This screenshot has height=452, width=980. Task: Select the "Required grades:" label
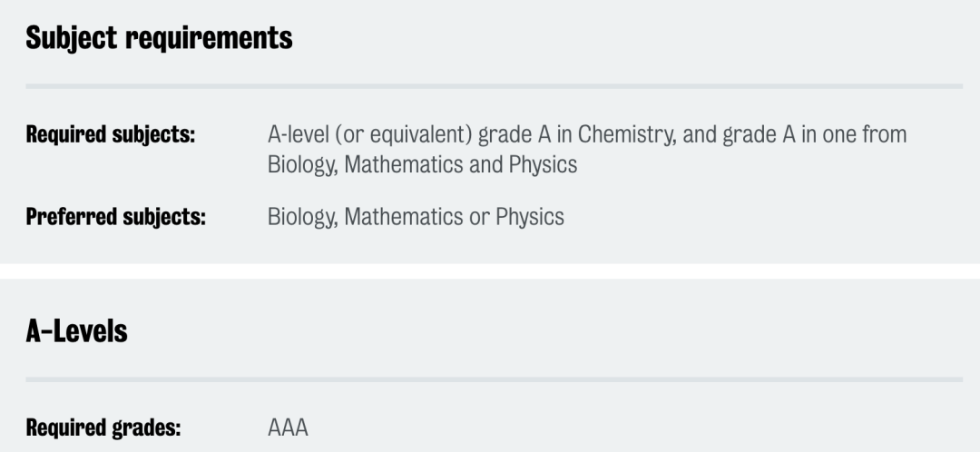pyautogui.click(x=103, y=427)
